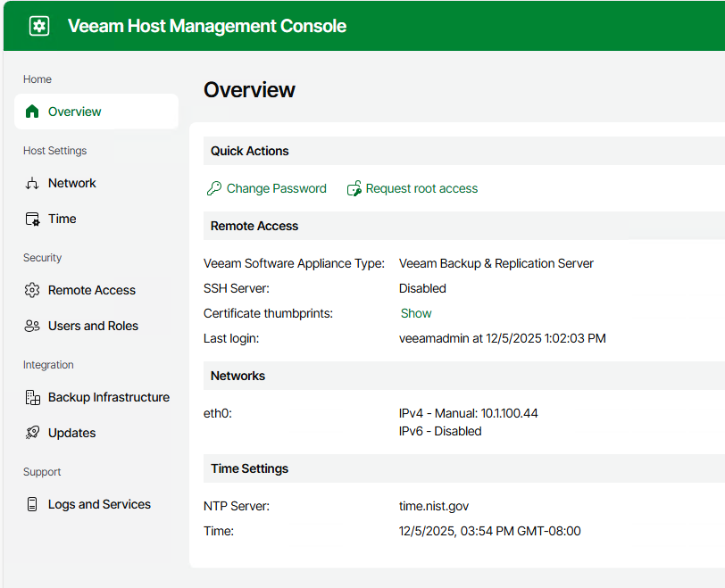
Task: Click the key icon beside Change Password
Action: 213,188
